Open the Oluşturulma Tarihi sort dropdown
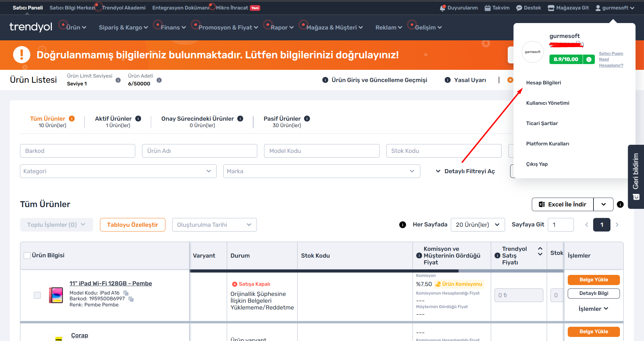644x341 pixels. click(x=214, y=225)
